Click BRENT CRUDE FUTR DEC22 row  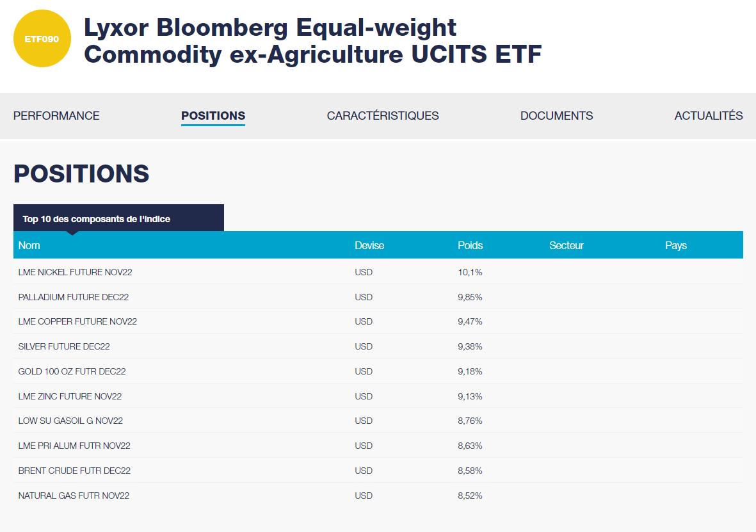[74, 471]
